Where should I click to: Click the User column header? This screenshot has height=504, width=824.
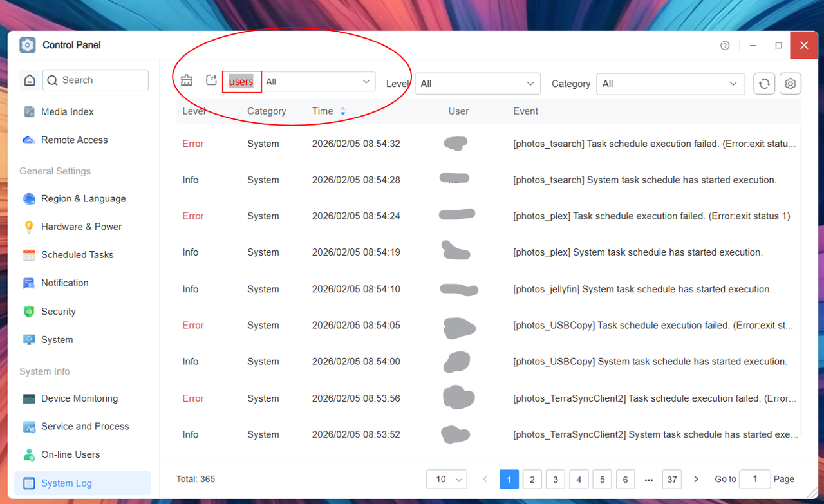[x=458, y=111]
